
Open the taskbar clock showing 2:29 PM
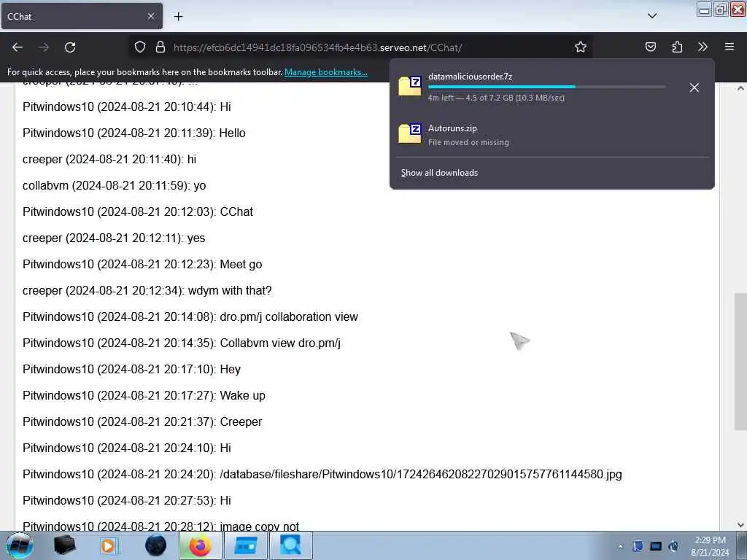[x=710, y=546]
